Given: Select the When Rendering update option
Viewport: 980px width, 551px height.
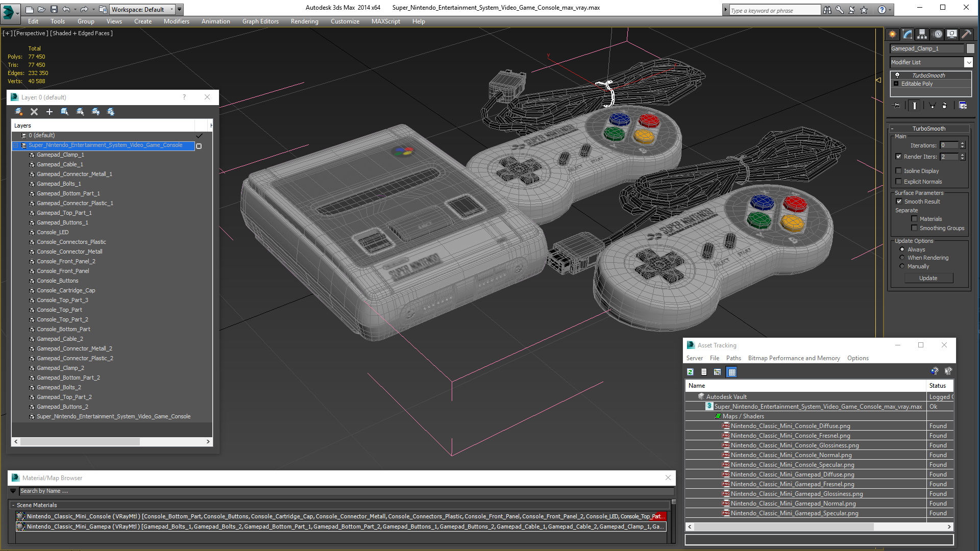Looking at the screenshot, I should pyautogui.click(x=902, y=258).
